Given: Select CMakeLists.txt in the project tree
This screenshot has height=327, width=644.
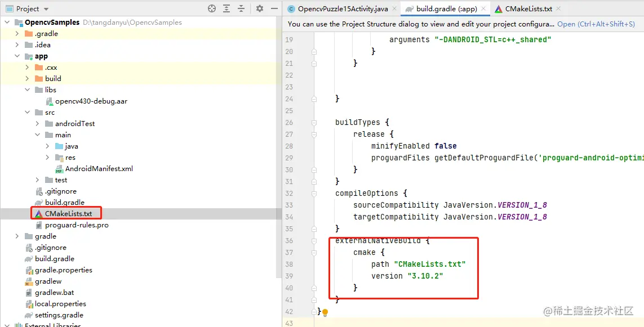Looking at the screenshot, I should pyautogui.click(x=69, y=214).
